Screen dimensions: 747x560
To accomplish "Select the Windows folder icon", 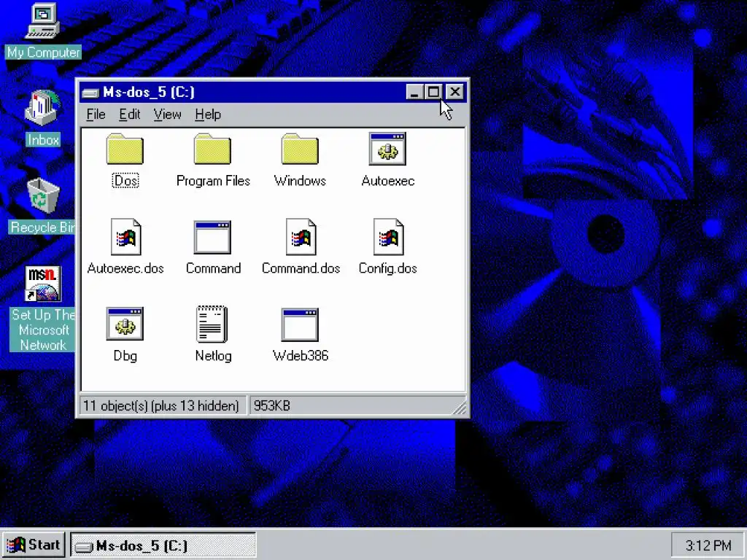I will [300, 149].
